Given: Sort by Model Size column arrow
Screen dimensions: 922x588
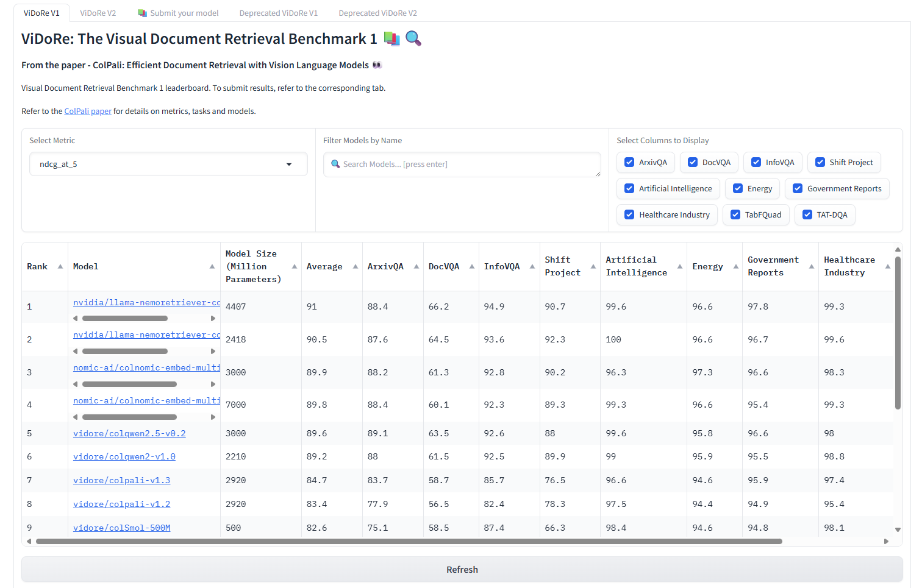Looking at the screenshot, I should [x=295, y=266].
